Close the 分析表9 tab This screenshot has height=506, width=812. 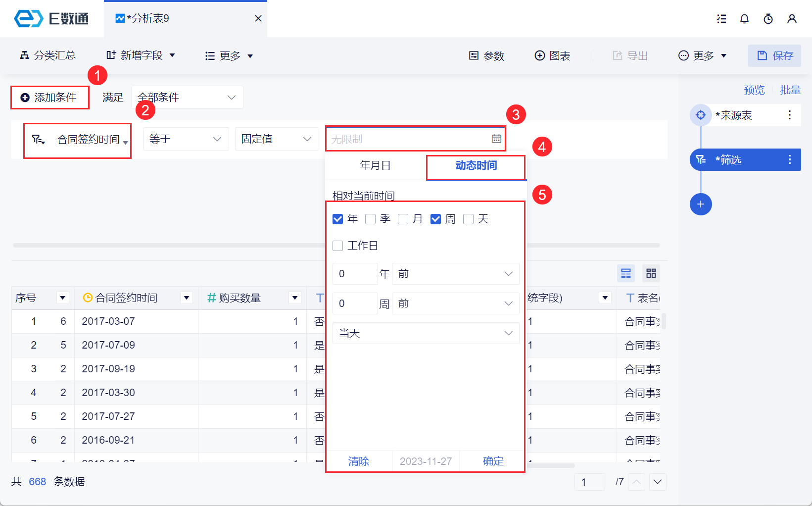(258, 18)
